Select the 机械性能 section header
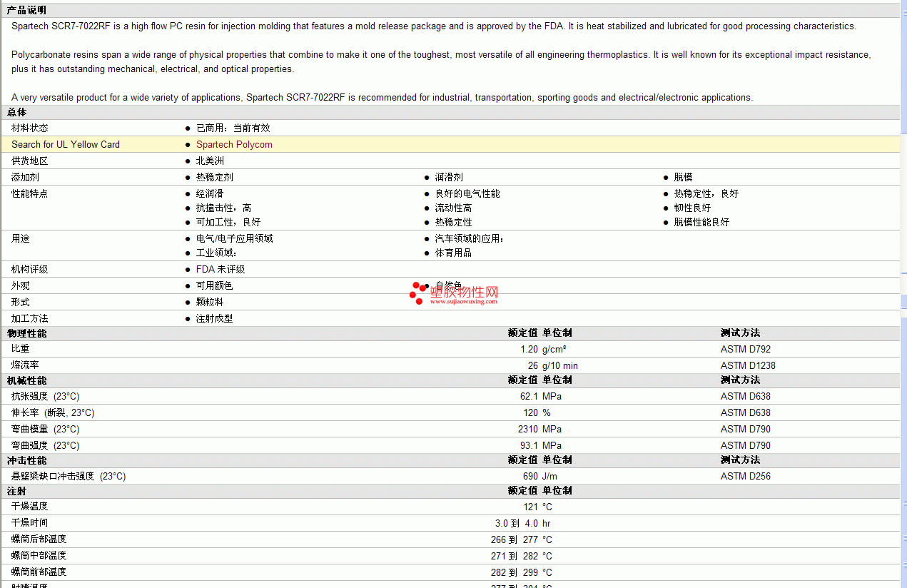The height and width of the screenshot is (588, 907). point(26,380)
